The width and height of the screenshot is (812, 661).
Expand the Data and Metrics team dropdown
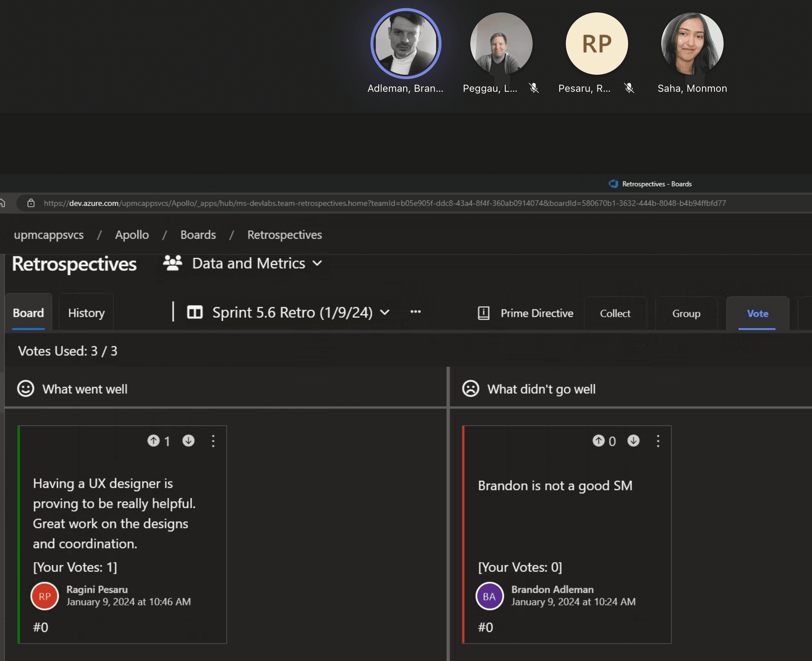point(317,263)
